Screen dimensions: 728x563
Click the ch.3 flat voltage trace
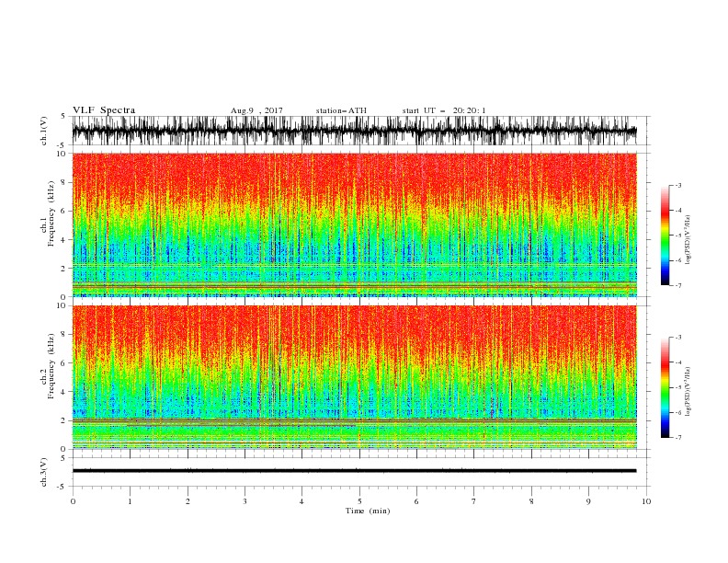[354, 471]
